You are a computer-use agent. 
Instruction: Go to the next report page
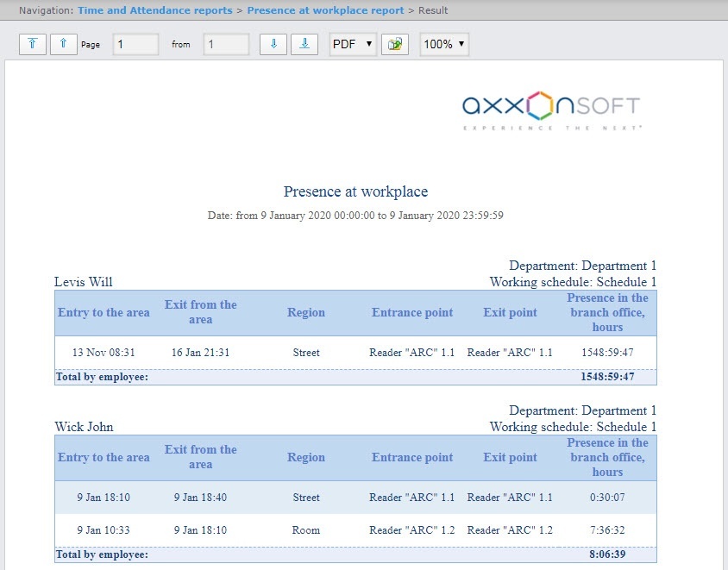(273, 44)
